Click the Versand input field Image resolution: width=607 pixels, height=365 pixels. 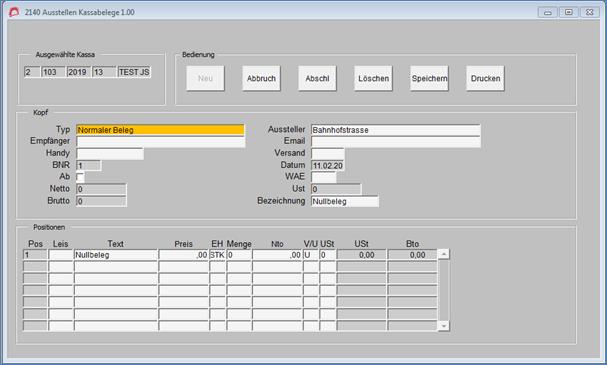click(x=328, y=154)
